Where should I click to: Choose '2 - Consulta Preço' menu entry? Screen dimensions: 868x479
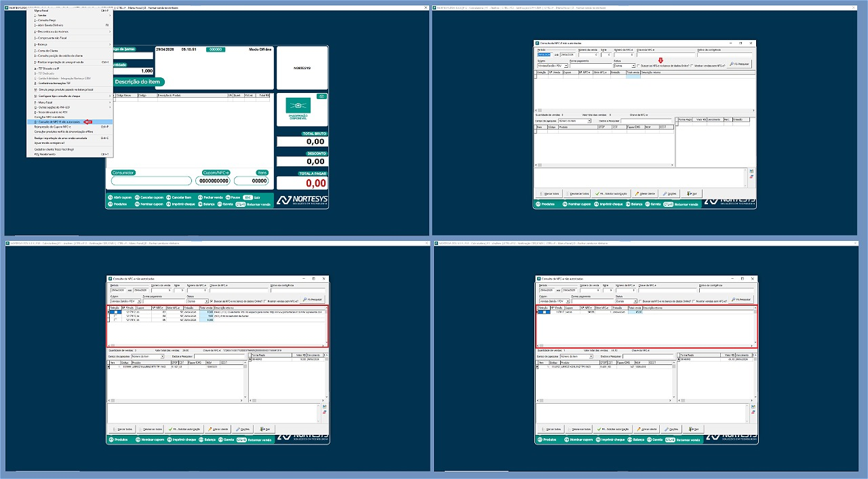coord(69,20)
